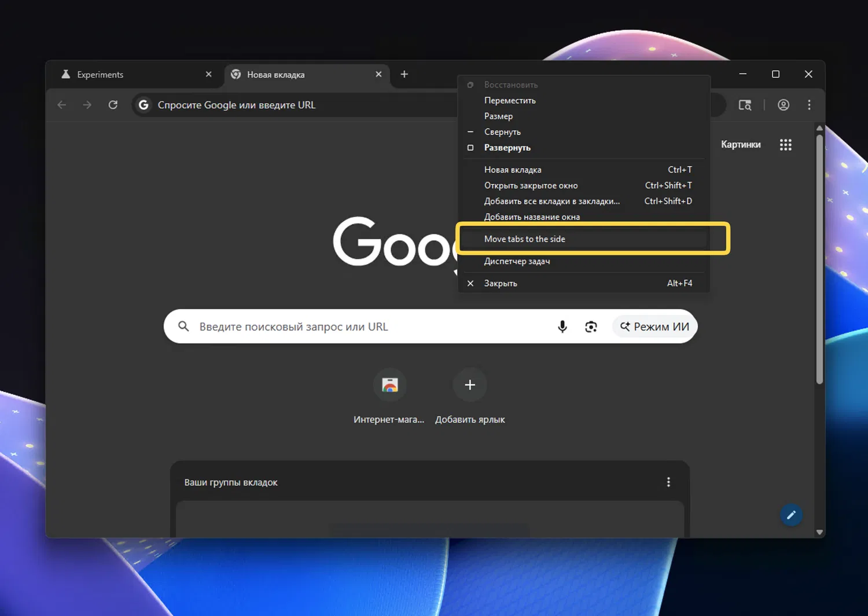
Task: Choose Закрыть in the context menu
Action: [x=583, y=283]
